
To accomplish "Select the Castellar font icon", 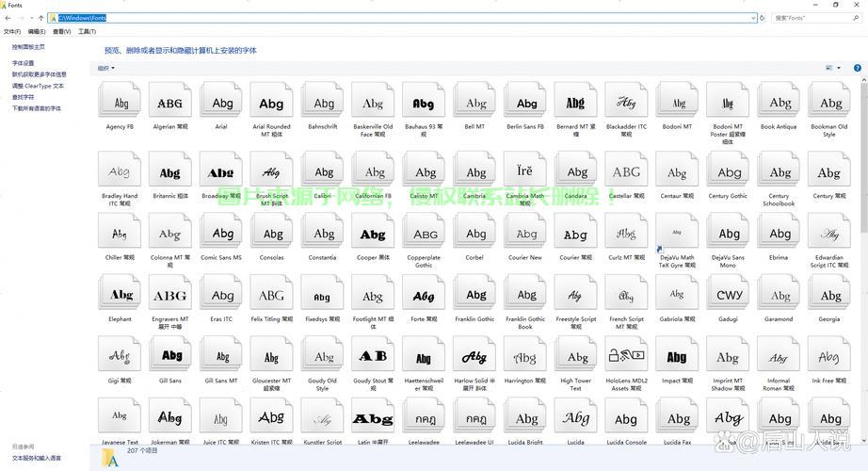I will pos(626,170).
